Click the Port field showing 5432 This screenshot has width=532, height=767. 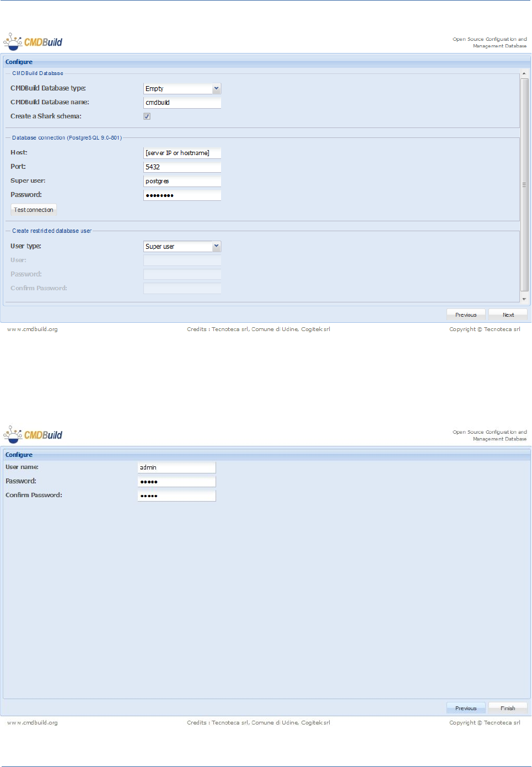click(x=182, y=167)
